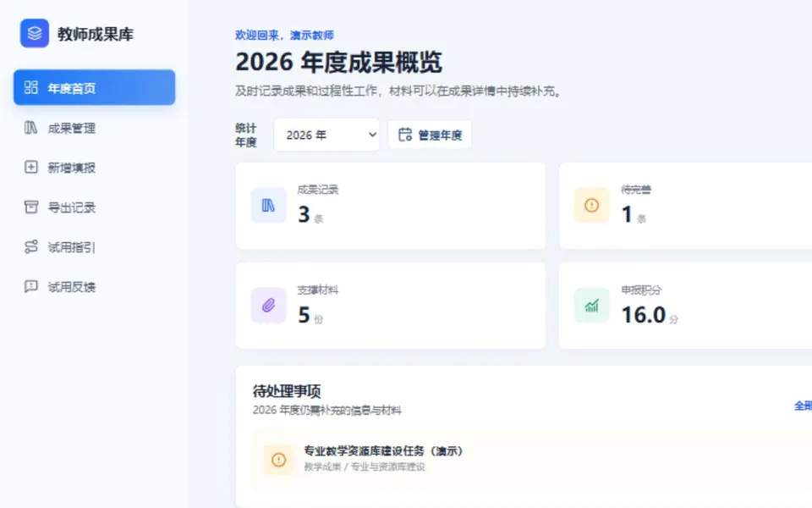This screenshot has width=812, height=508.
Task: Open the 待完善 1 条 card
Action: pyautogui.click(x=686, y=206)
